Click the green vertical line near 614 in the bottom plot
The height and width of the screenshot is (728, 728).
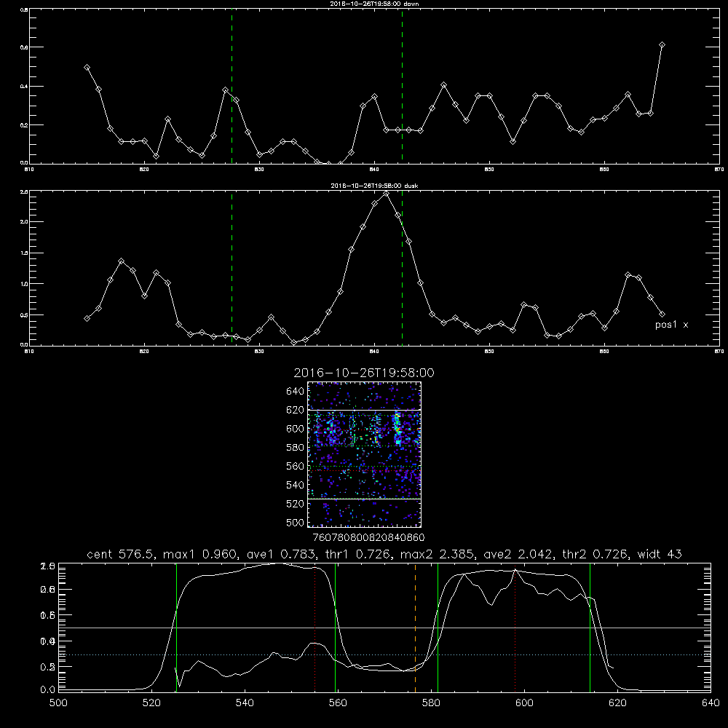click(x=590, y=628)
